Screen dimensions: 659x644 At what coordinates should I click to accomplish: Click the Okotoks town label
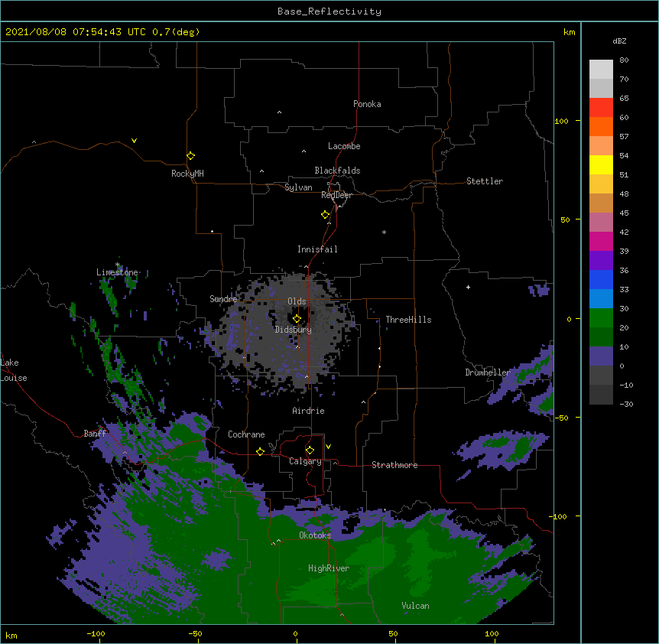(x=315, y=535)
